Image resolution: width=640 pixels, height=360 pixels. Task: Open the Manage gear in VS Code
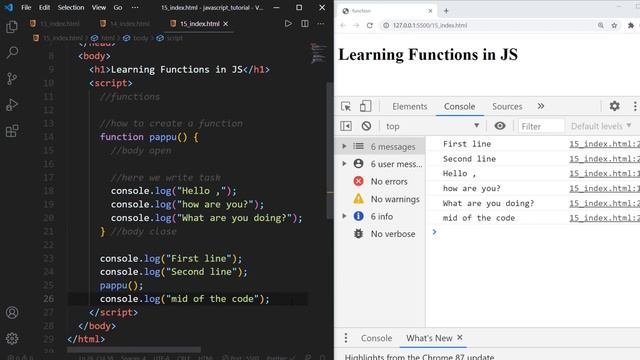(12, 338)
